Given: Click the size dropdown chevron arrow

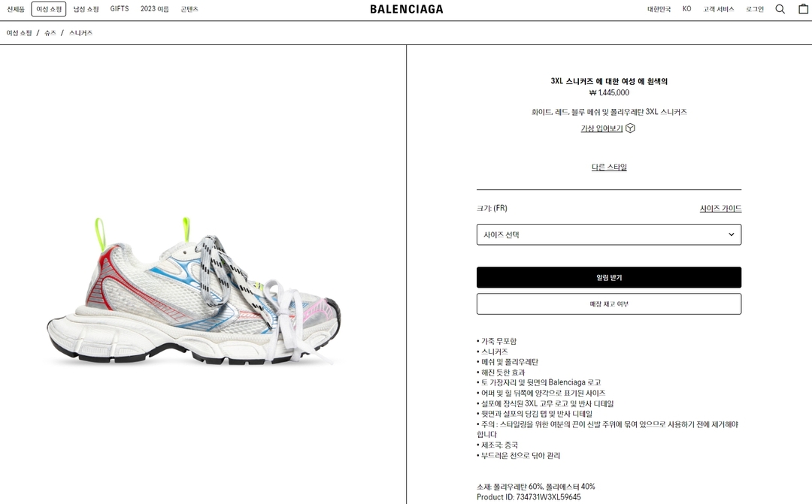Looking at the screenshot, I should [732, 234].
